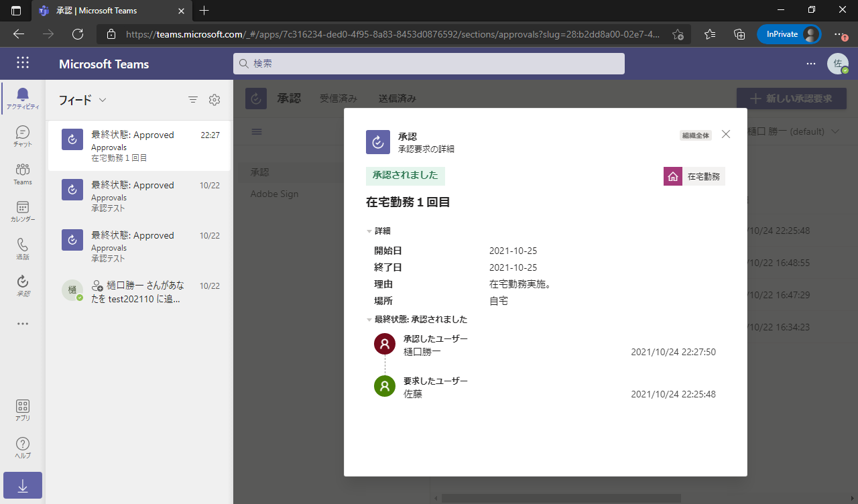This screenshot has height=504, width=858.
Task: Click the 理由 value 在宅勤務実施。
Action: click(x=520, y=284)
